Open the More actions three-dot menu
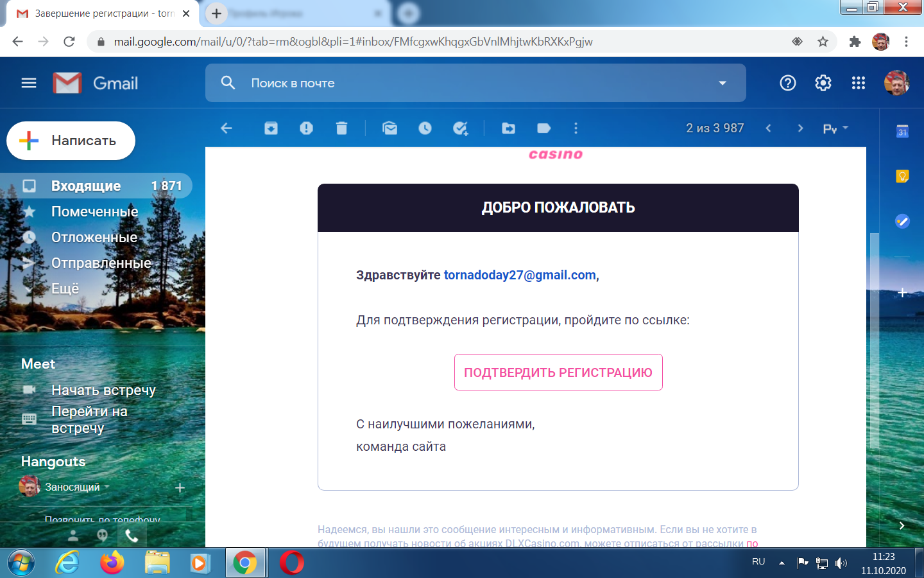924x578 pixels. (x=576, y=128)
